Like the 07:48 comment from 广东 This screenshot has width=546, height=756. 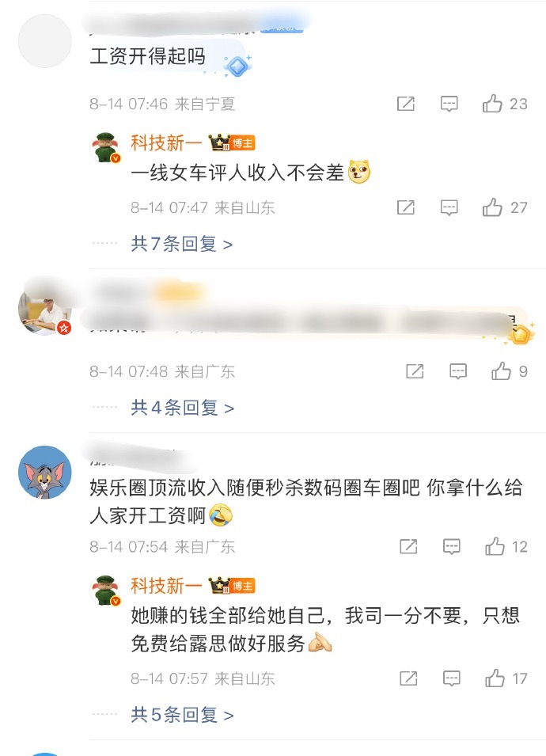click(509, 371)
